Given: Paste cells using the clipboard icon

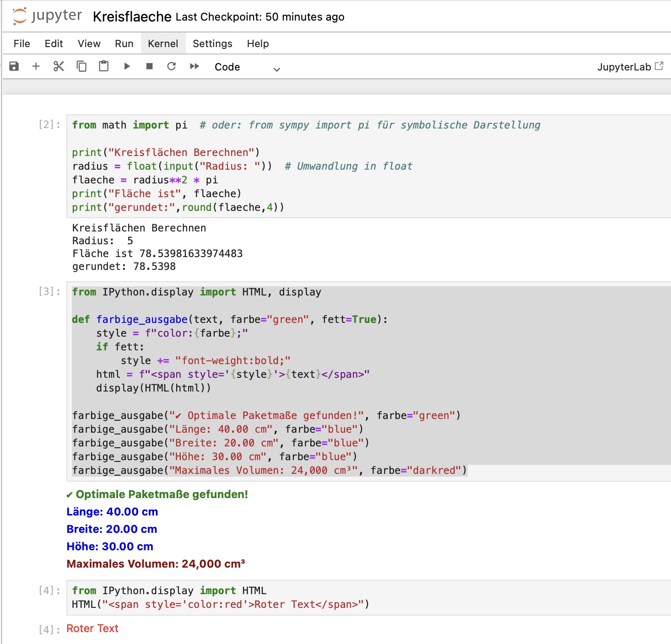Looking at the screenshot, I should point(103,66).
